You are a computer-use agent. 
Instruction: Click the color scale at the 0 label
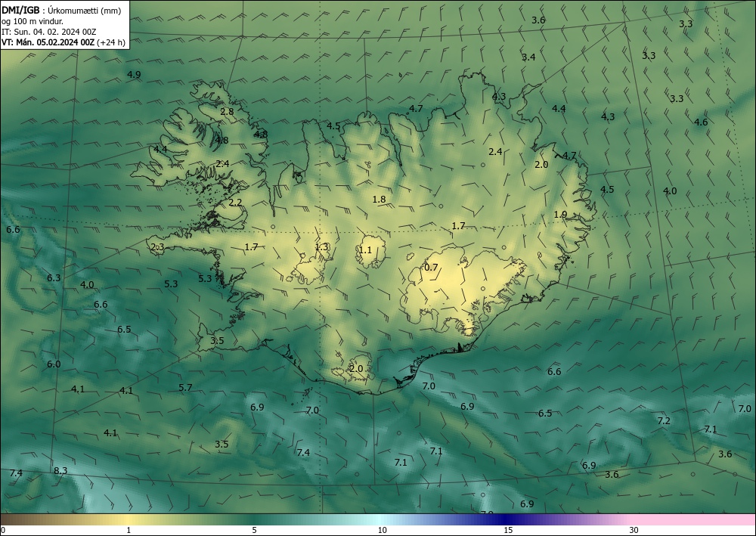3,530
